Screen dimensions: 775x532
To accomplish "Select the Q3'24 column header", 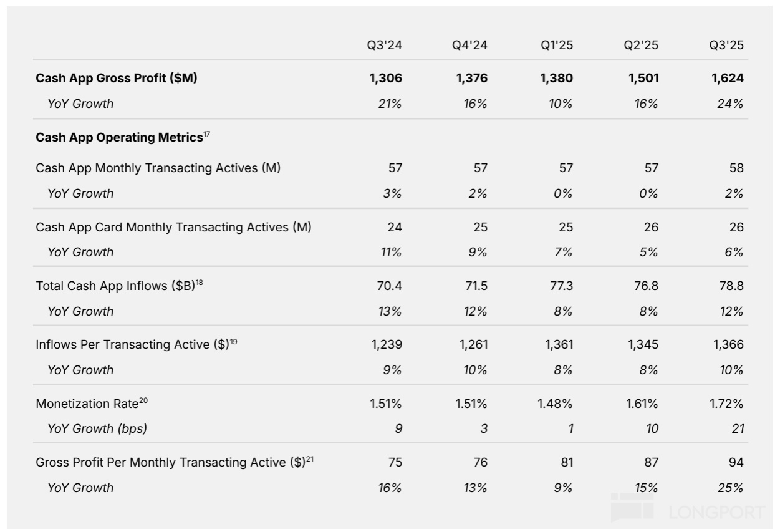I will click(x=384, y=45).
